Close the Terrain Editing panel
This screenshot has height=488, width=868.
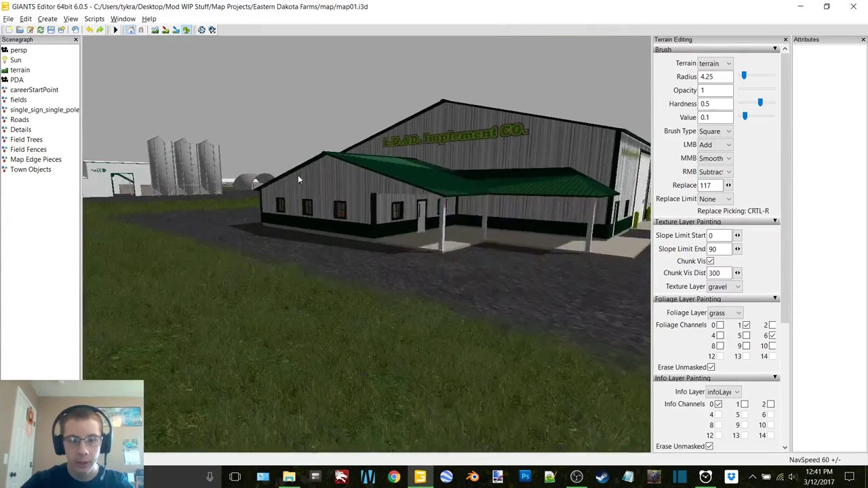coord(785,39)
